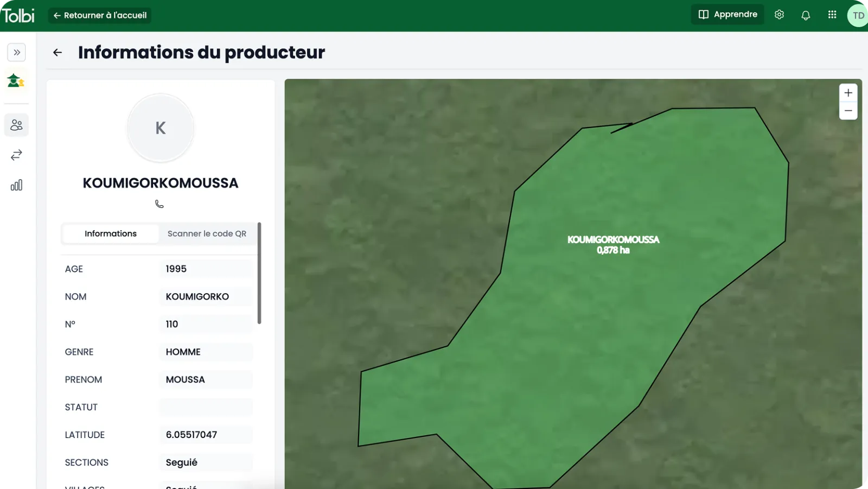Open settings gear icon in top bar

[x=779, y=15]
